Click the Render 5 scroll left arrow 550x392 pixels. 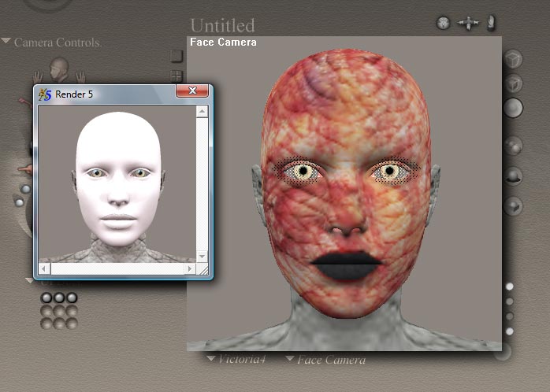[44, 268]
